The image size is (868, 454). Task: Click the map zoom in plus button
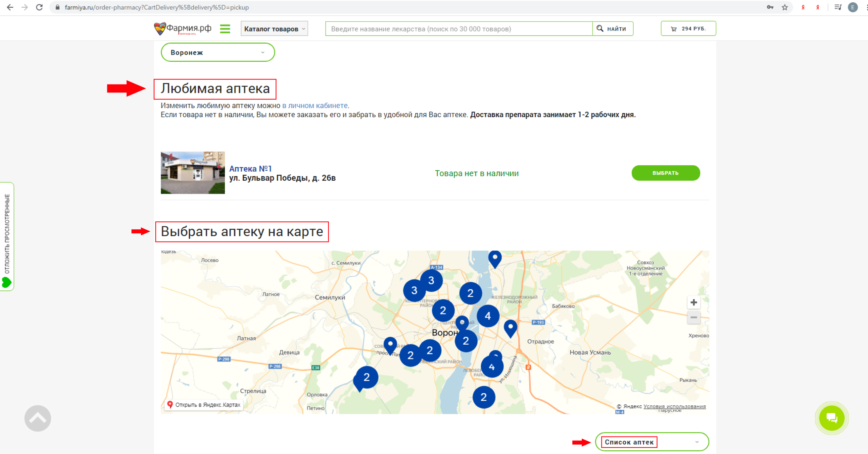pos(693,302)
